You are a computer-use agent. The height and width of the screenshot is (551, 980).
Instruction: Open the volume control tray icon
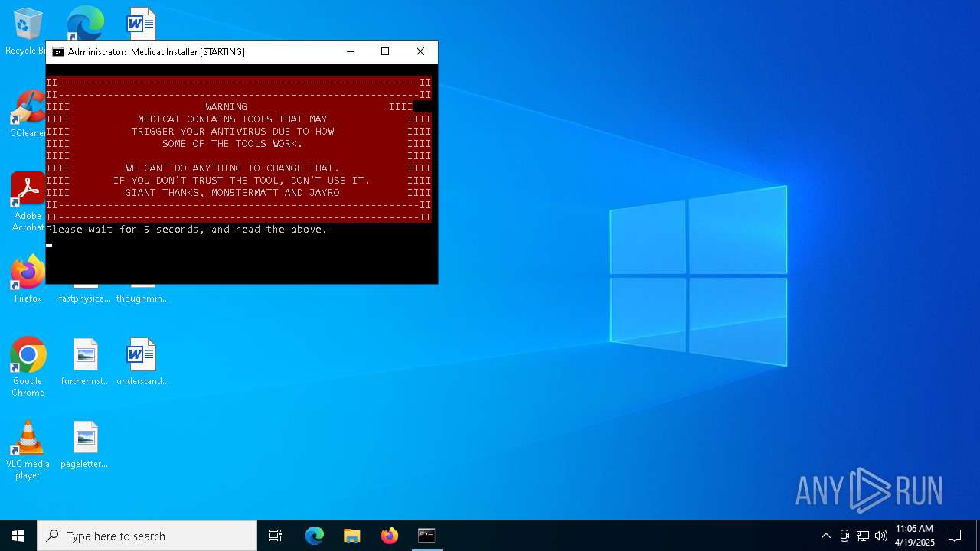coord(881,536)
